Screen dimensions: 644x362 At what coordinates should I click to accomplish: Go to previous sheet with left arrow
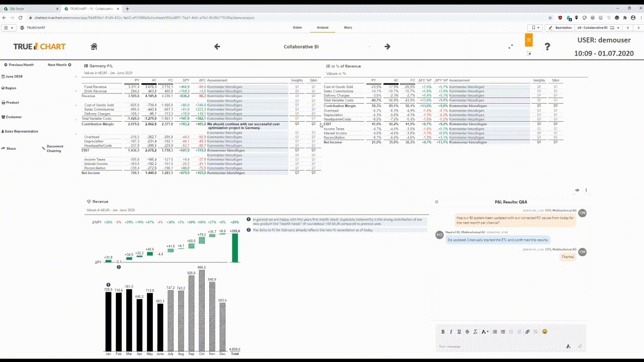tap(217, 46)
